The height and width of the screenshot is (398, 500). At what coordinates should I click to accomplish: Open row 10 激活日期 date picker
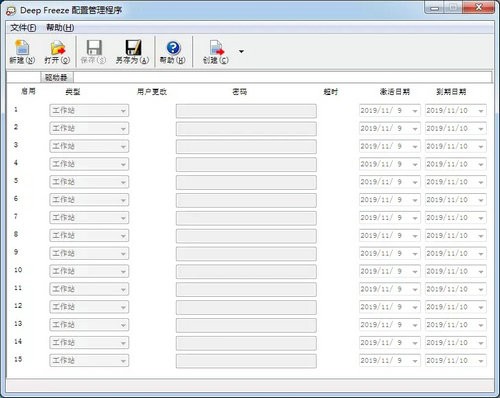pos(415,271)
